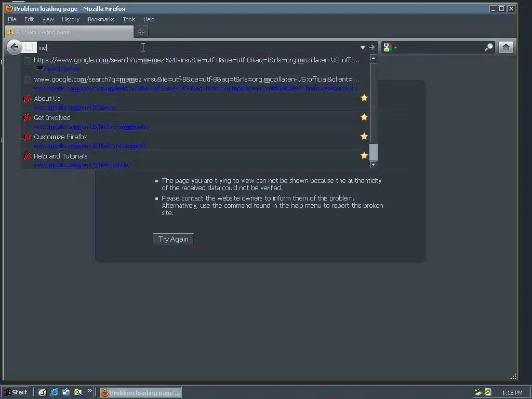Viewport: 532px width, 399px height.
Task: Open the Google search engine selector
Action: tap(390, 47)
